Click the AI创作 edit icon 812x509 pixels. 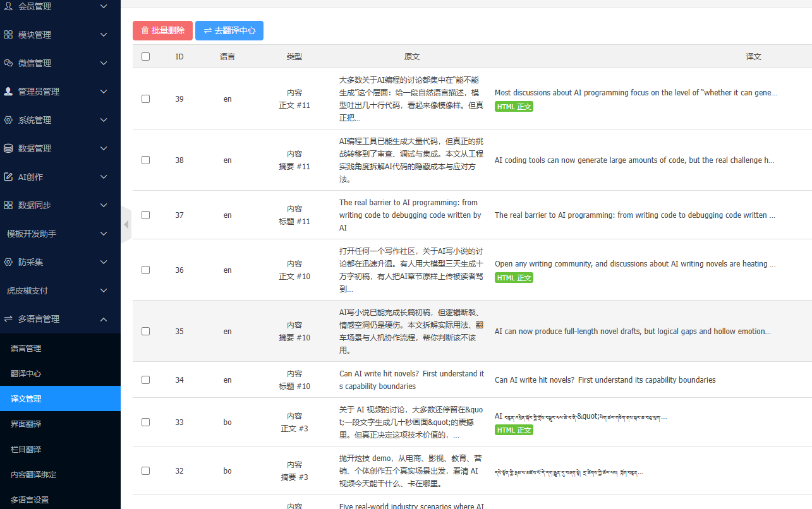point(8,177)
